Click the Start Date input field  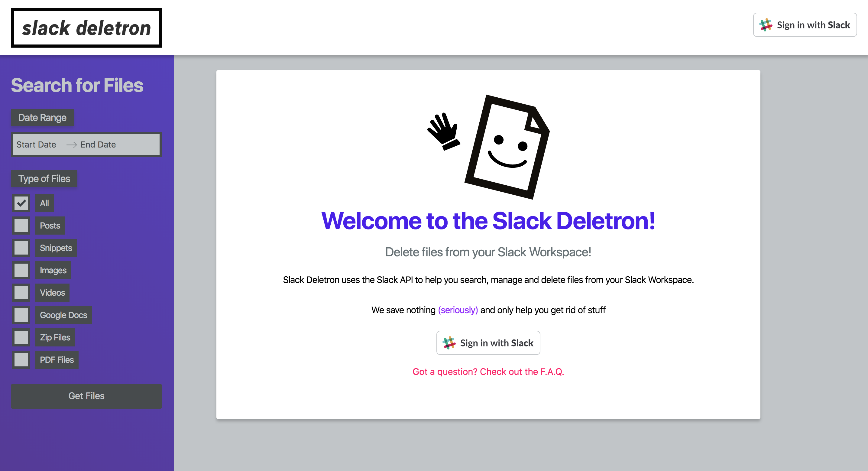pos(37,145)
